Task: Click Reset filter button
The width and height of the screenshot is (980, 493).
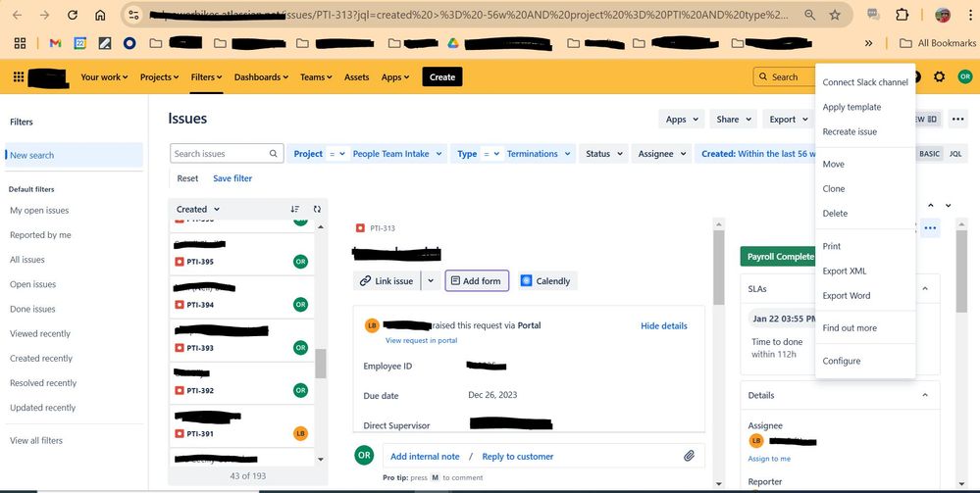Action: pyautogui.click(x=187, y=178)
